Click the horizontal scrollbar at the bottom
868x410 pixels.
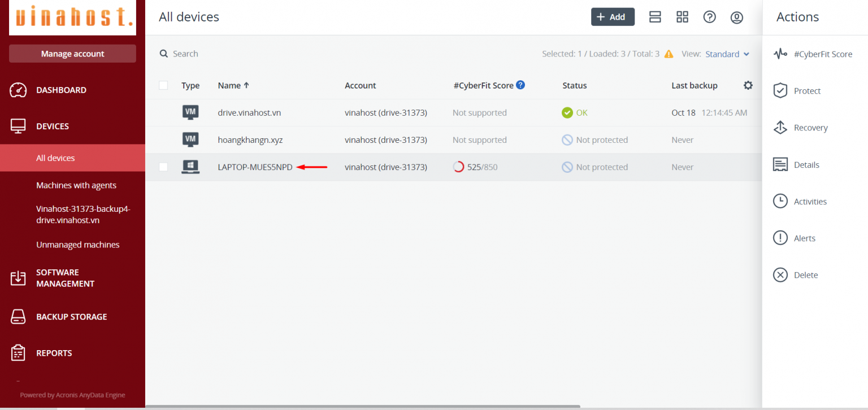(x=363, y=406)
